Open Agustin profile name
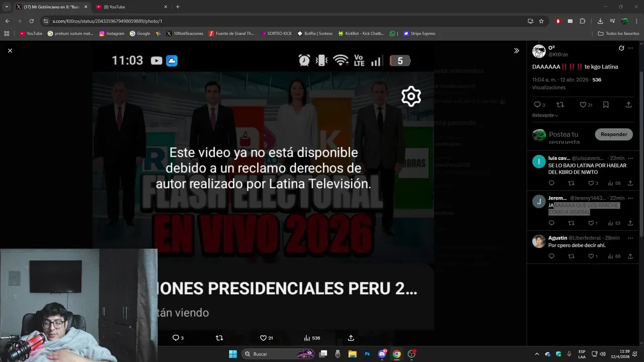The width and height of the screenshot is (644, 362). pyautogui.click(x=557, y=238)
